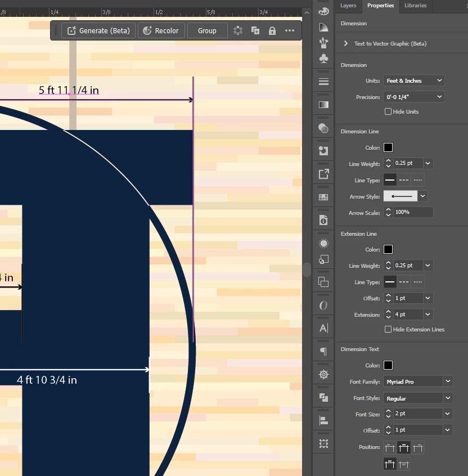This screenshot has width=468, height=476.
Task: Open the Dimension Line Weight dropdown arrow
Action: pyautogui.click(x=427, y=163)
